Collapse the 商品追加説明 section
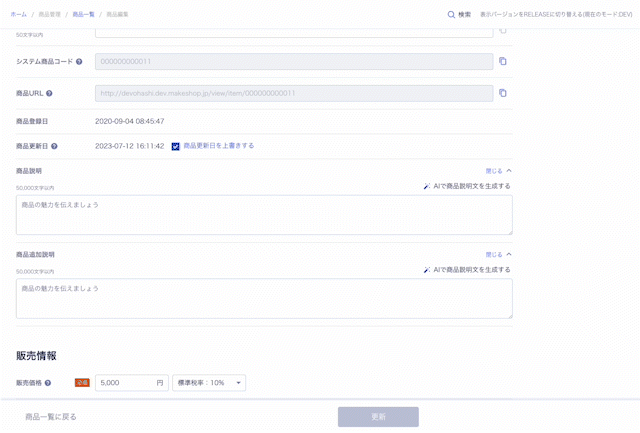This screenshot has height=433, width=640. pyautogui.click(x=499, y=254)
